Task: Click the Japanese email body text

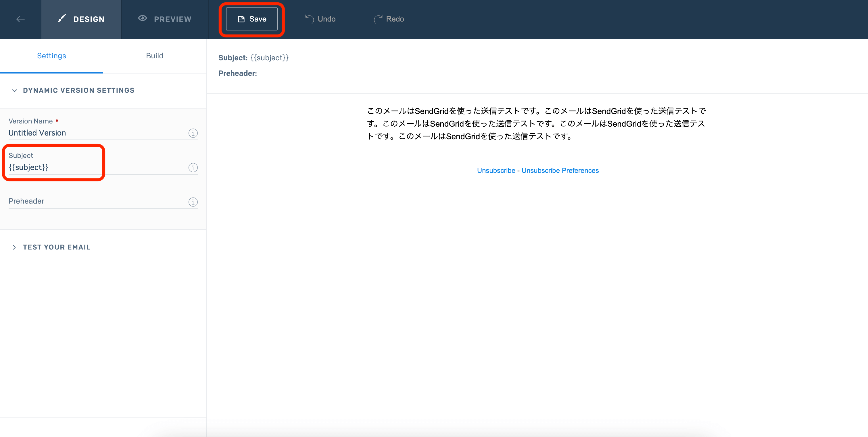Action: pos(536,123)
